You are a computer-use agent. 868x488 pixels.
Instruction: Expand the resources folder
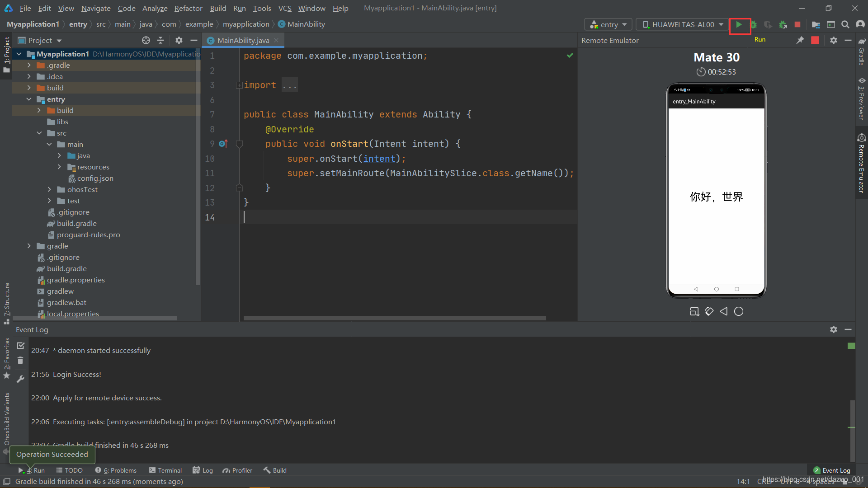pyautogui.click(x=59, y=167)
